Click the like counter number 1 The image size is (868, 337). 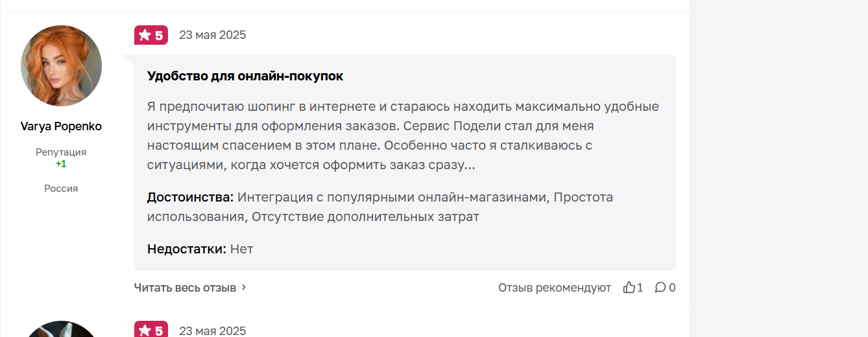pyautogui.click(x=640, y=287)
